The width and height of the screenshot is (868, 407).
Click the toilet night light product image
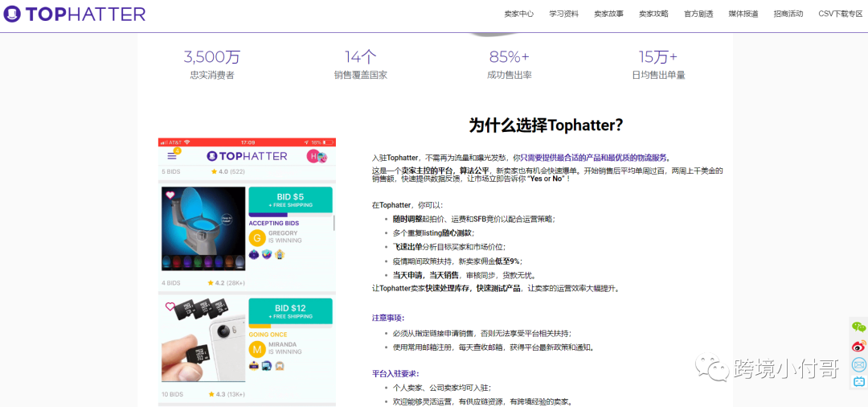203,228
